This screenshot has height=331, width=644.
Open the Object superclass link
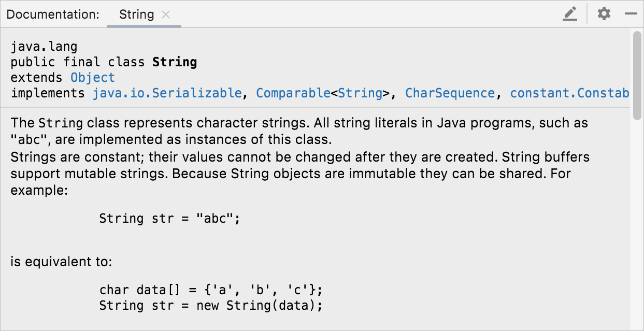(x=93, y=77)
